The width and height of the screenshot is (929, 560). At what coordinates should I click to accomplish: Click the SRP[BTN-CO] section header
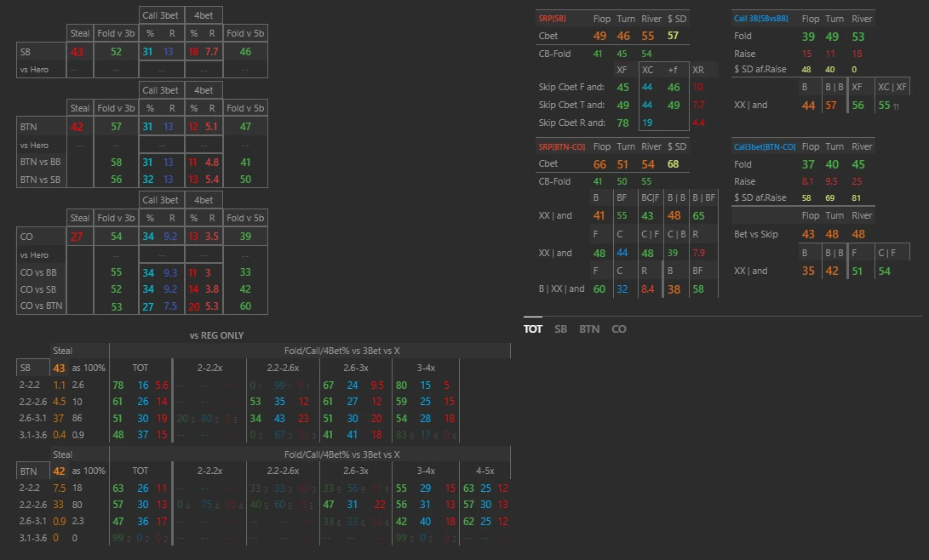tap(559, 146)
